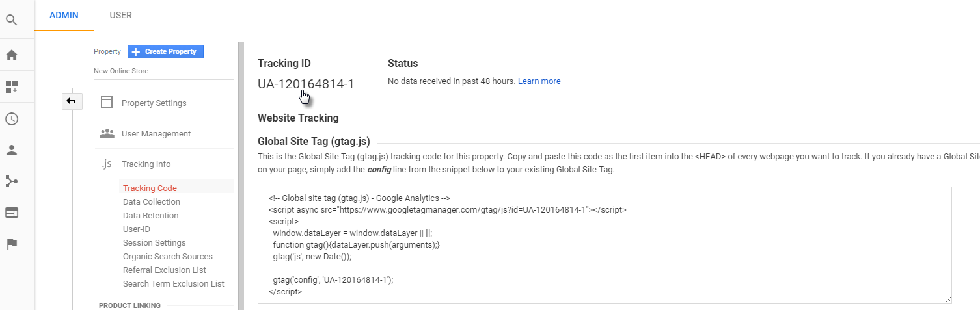Select Session Settings under Tracking Info
This screenshot has height=310, width=980.
tap(154, 242)
